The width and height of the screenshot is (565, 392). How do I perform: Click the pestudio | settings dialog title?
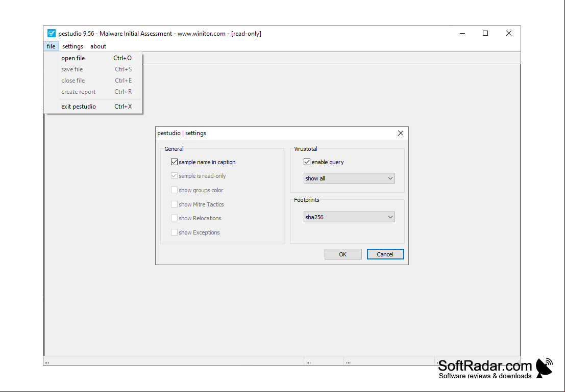coord(182,133)
